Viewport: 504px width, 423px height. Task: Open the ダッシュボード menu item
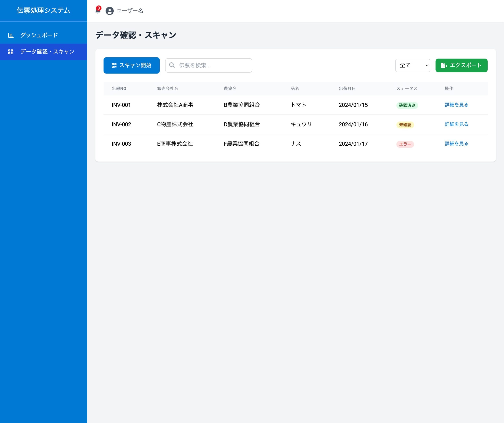tap(44, 35)
